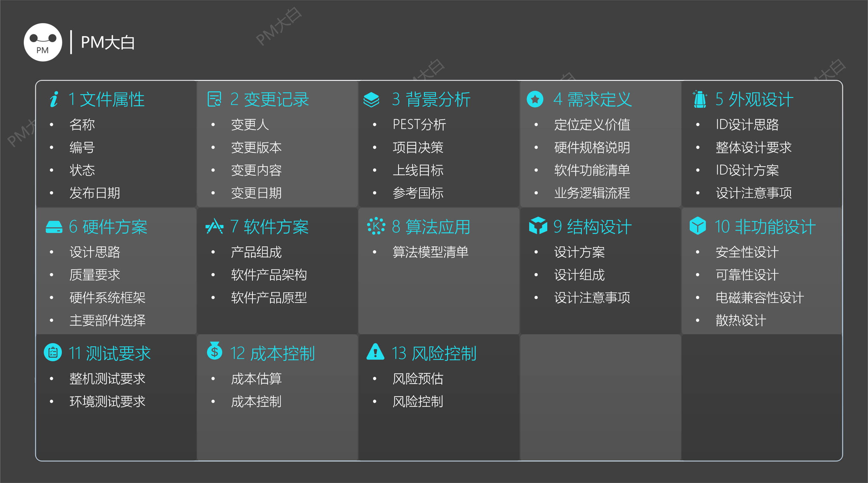
Task: Click the money bag icon beside 成本控制
Action: 215,351
